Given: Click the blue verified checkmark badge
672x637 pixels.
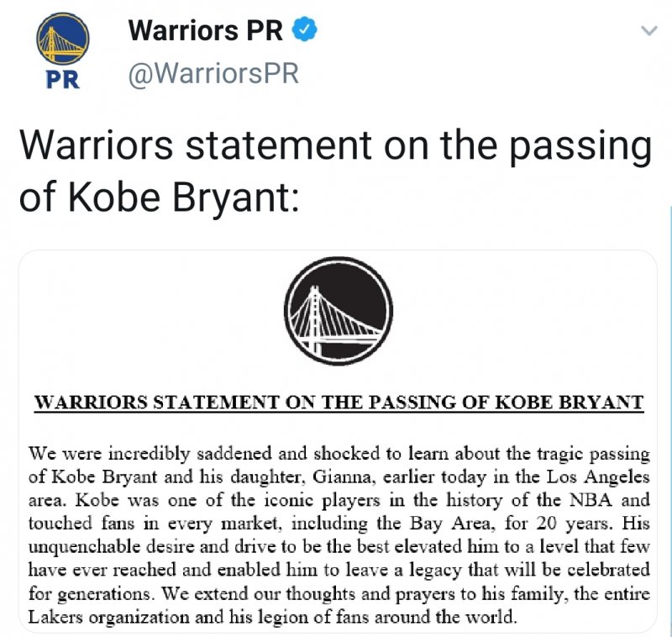Looking at the screenshot, I should [304, 31].
